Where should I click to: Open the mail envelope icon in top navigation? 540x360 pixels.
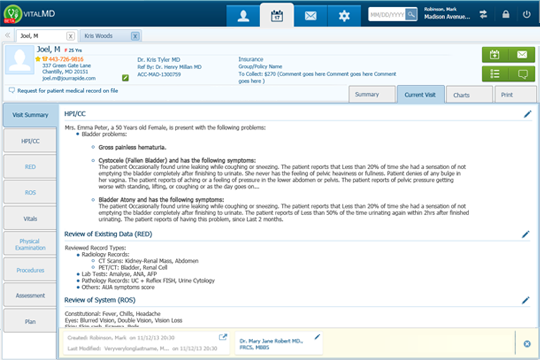coord(310,16)
